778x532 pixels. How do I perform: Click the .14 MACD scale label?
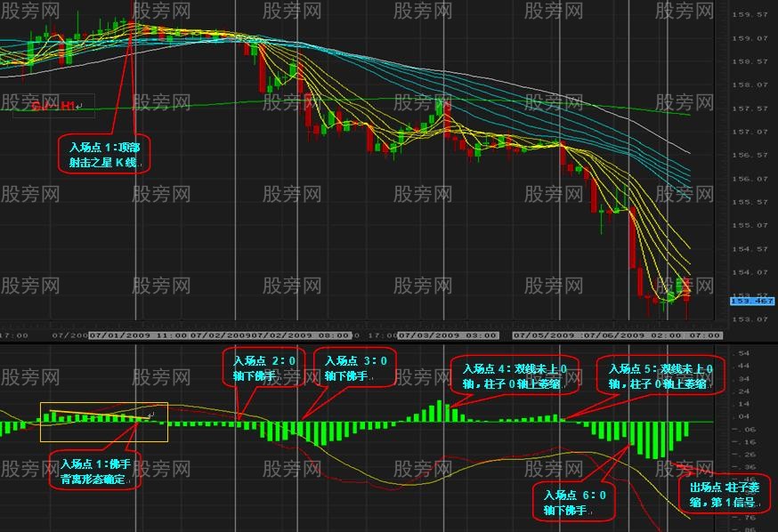coord(743,404)
